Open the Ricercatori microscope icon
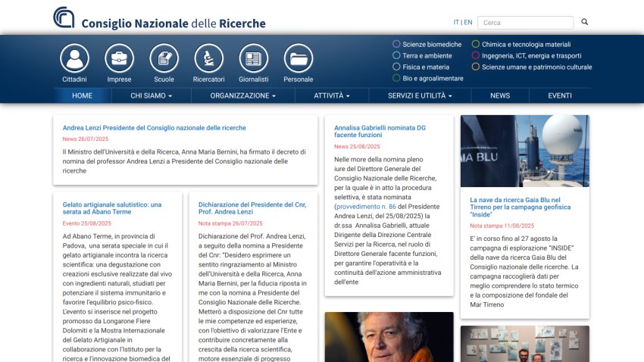Viewport: 644px width, 362px height. point(208,58)
